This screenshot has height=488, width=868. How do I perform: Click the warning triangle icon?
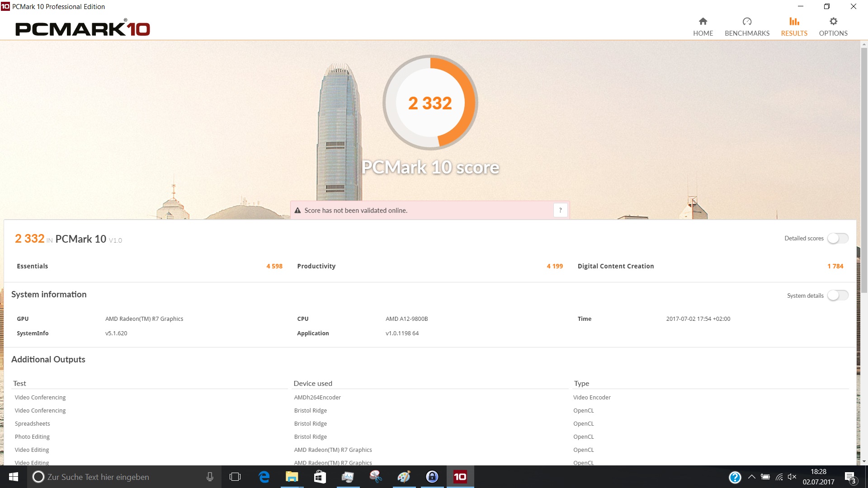tap(297, 211)
